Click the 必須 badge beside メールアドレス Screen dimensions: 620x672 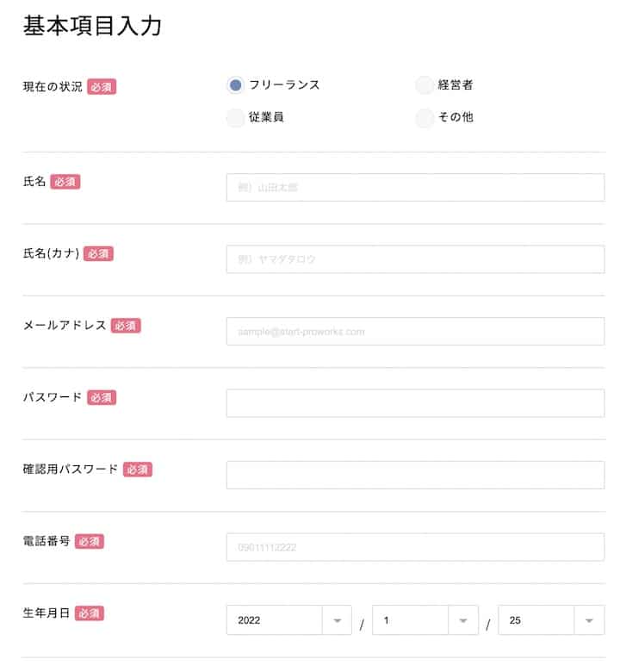126,326
